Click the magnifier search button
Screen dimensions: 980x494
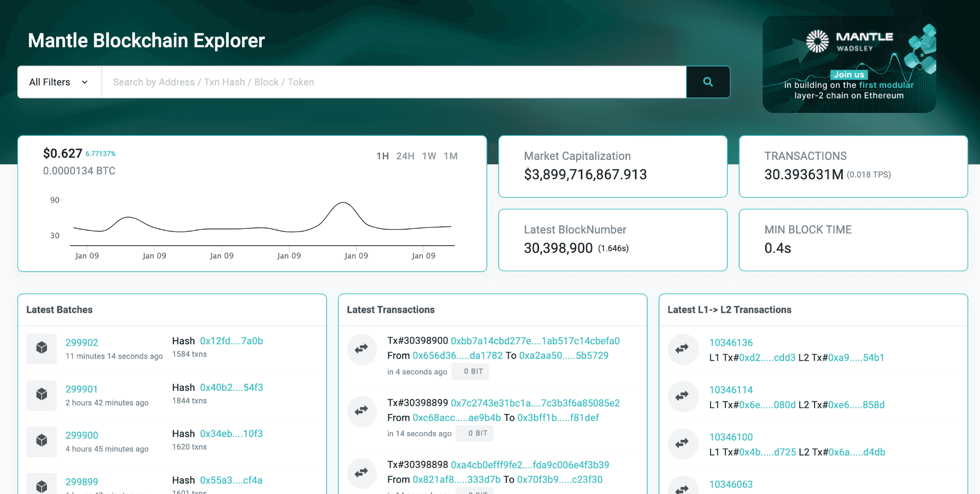708,82
